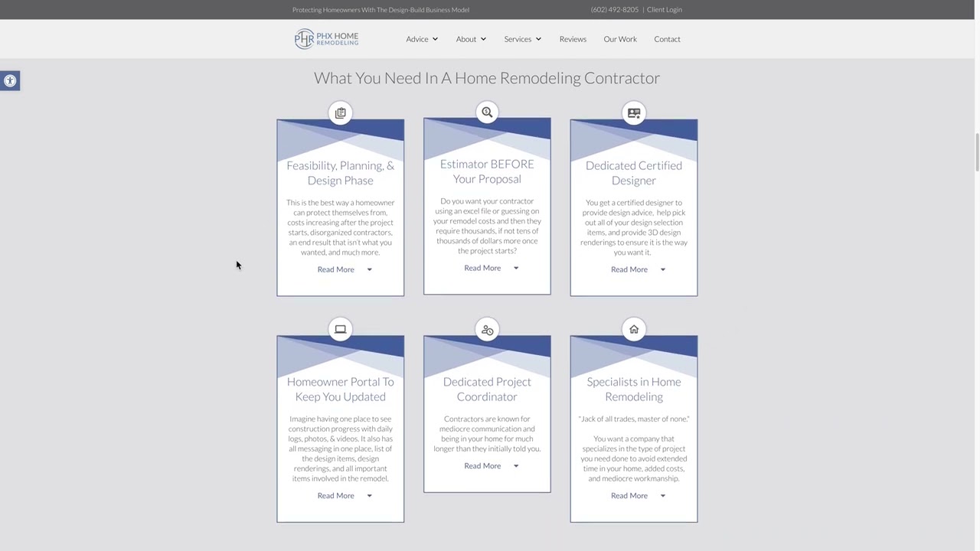Click the Protecting Homeowners top bar tagline
The height and width of the screenshot is (551, 980).
click(381, 10)
